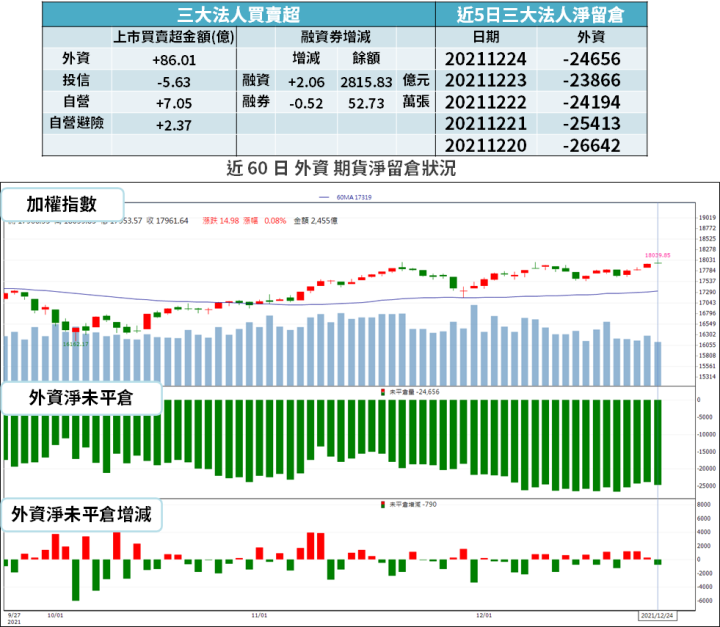The width and height of the screenshot is (720, 627).
Task: Select the 自營 row label
Action: point(76,101)
